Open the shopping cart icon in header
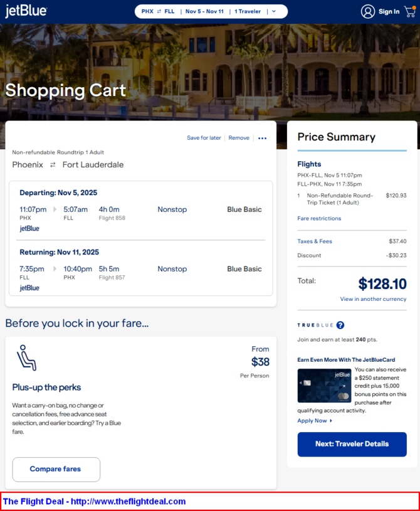 (410, 11)
